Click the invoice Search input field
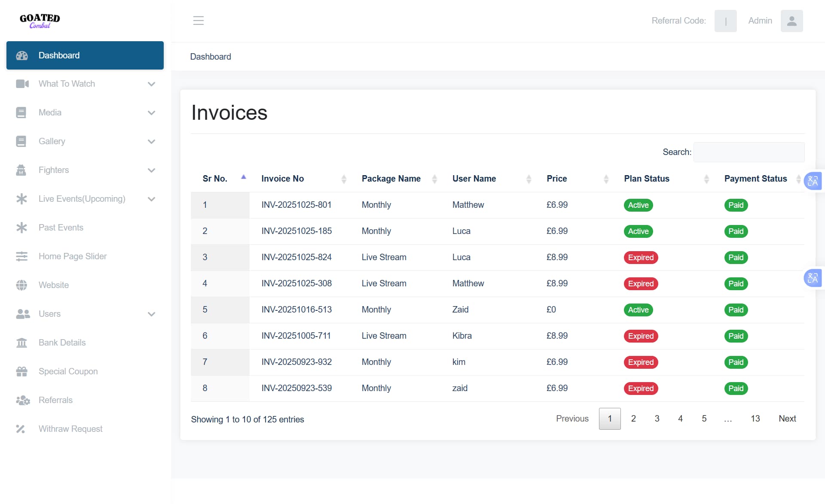825x504 pixels. [x=749, y=152]
